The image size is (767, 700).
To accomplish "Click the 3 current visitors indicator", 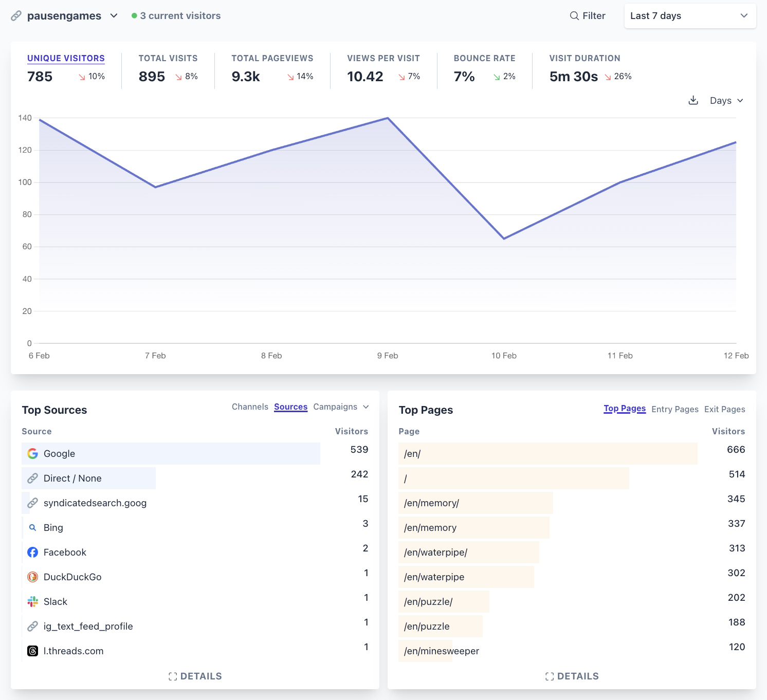I will coord(176,16).
